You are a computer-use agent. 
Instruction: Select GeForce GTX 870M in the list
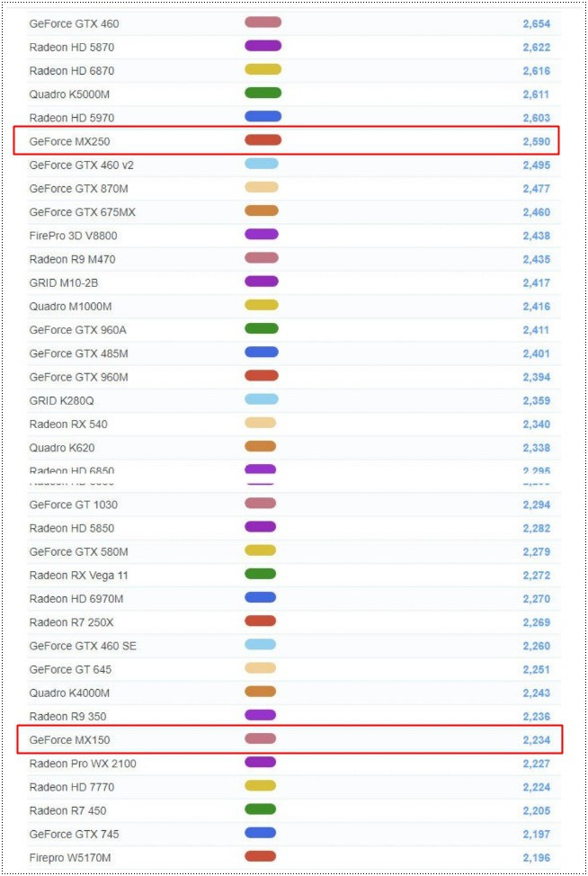coord(79,189)
